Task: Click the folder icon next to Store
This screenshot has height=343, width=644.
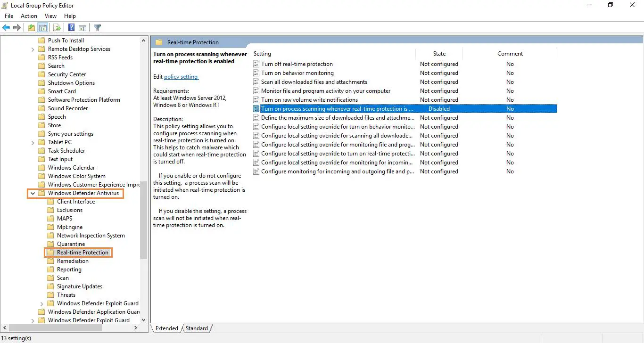Action: pos(41,125)
